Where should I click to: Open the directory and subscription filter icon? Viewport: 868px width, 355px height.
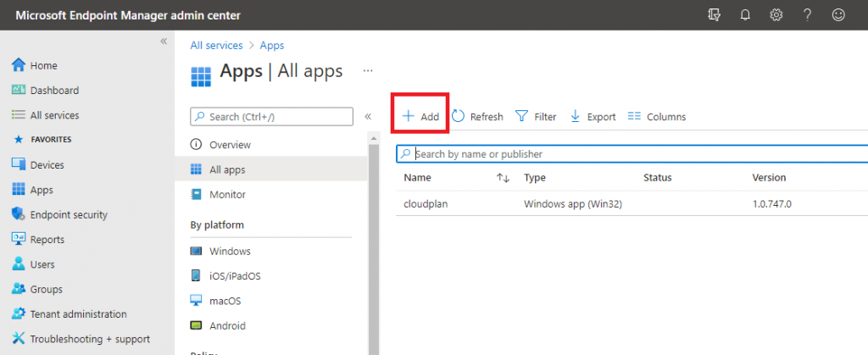pos(714,15)
